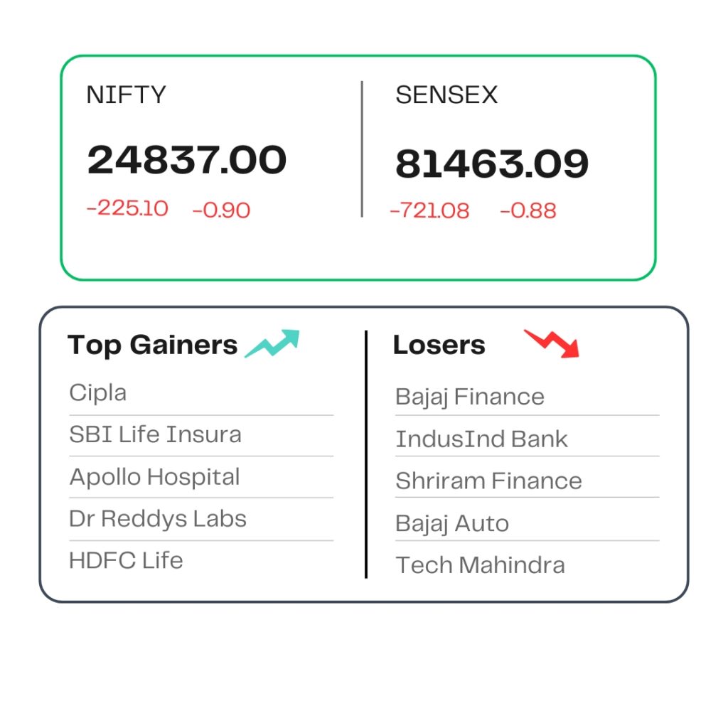Click Shriram Finance in Losers

tap(489, 481)
